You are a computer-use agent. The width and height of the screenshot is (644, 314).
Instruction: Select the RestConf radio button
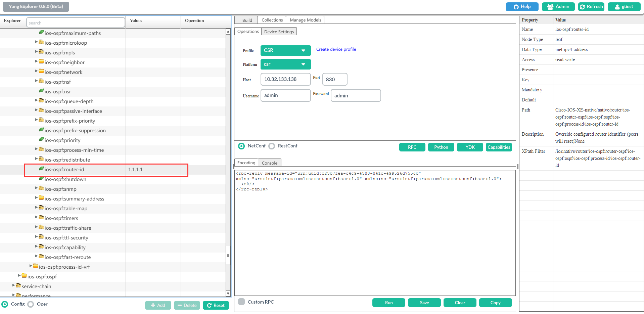click(272, 146)
